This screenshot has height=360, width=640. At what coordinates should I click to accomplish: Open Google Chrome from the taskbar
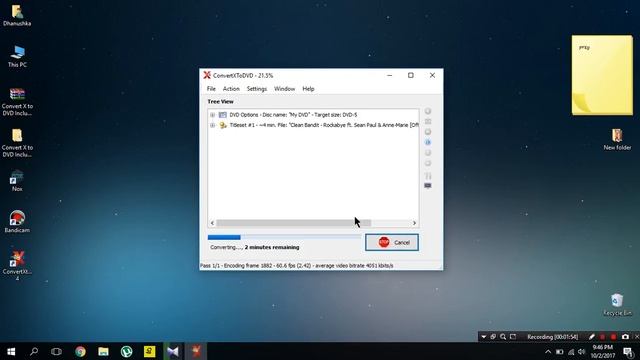[80, 351]
